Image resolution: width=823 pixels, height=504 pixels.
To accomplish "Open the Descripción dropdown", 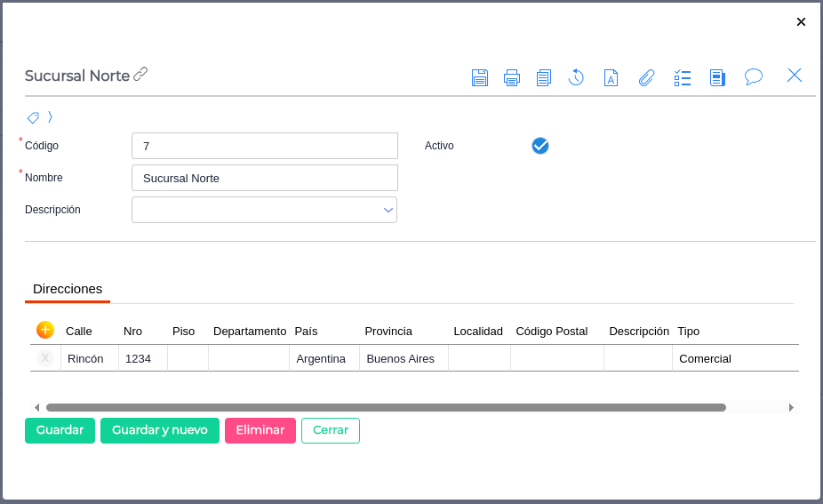I will pyautogui.click(x=265, y=210).
